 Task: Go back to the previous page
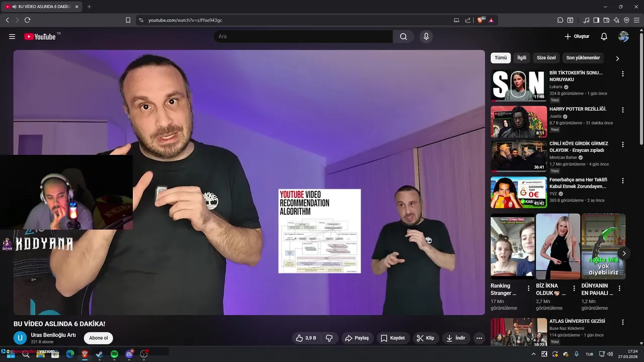7,20
